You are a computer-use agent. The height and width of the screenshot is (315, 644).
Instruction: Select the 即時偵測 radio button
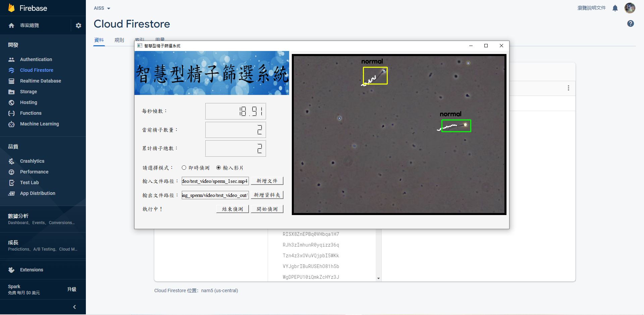point(184,168)
